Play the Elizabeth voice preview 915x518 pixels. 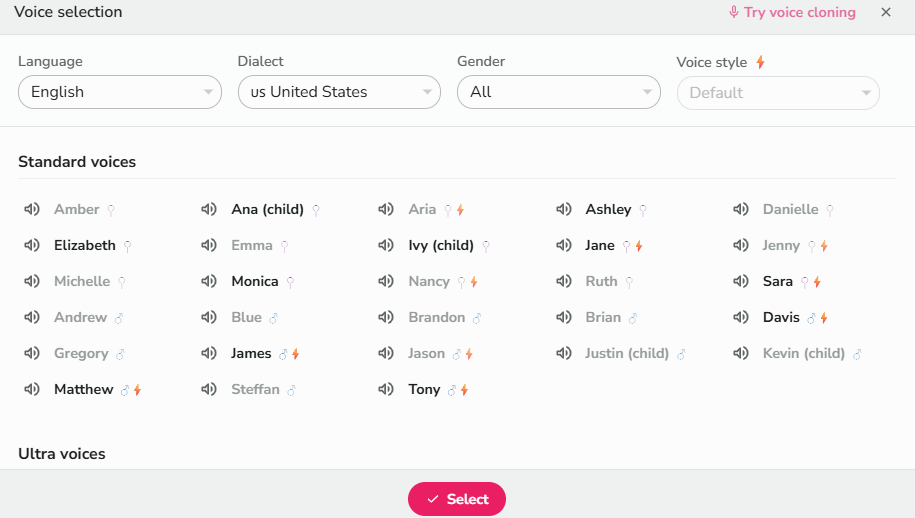tap(32, 245)
